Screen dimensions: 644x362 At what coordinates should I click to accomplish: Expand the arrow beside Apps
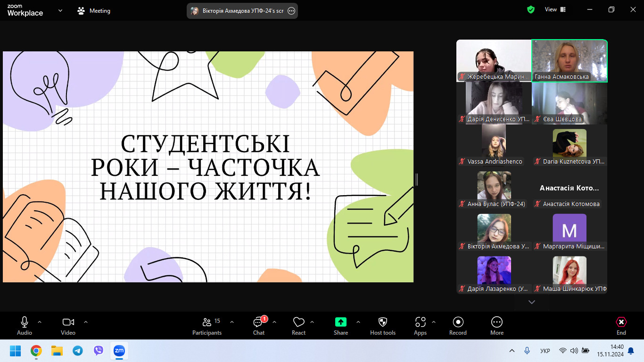point(434,322)
